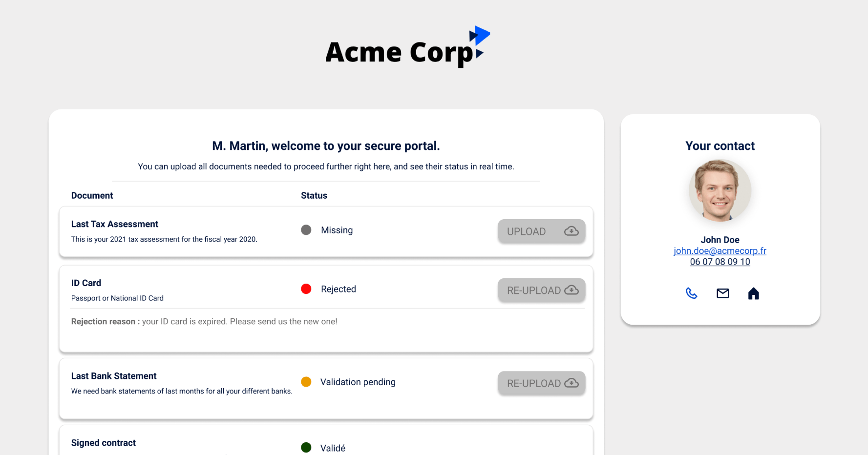Click the Signed contract row title
This screenshot has height=455, width=868.
tap(104, 443)
